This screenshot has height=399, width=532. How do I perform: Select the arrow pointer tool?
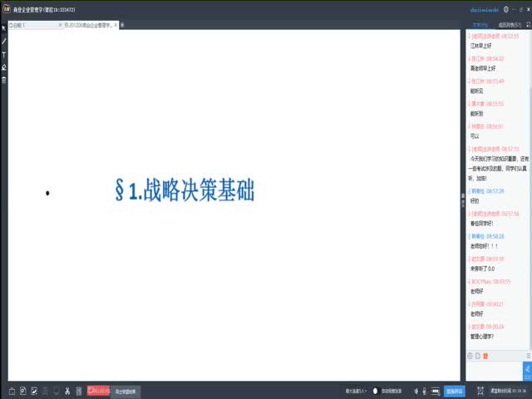3,28
